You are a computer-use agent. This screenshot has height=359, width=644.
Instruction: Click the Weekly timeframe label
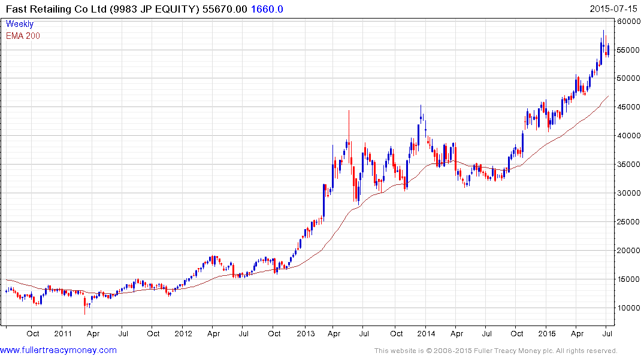20,25
